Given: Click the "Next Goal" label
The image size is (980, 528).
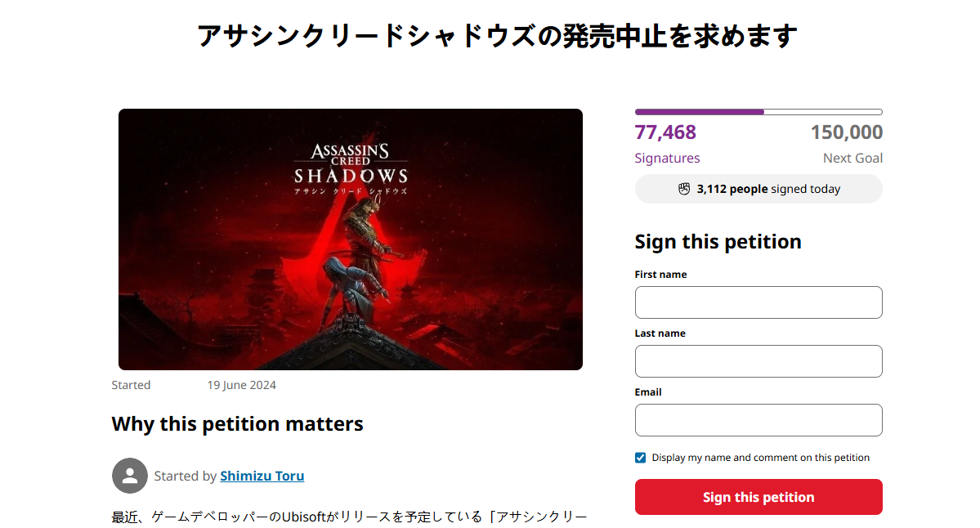Looking at the screenshot, I should point(852,159).
